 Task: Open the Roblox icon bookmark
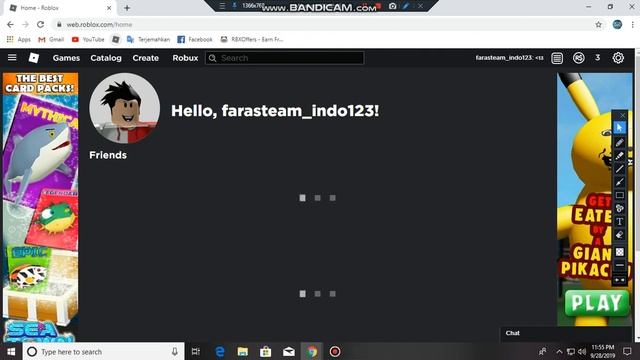tap(116, 39)
